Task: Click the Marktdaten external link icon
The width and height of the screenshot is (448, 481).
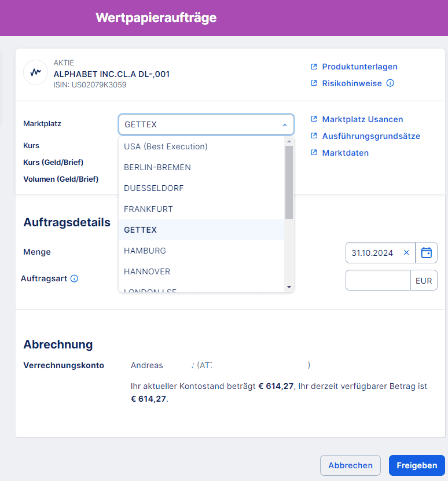Action: point(314,152)
